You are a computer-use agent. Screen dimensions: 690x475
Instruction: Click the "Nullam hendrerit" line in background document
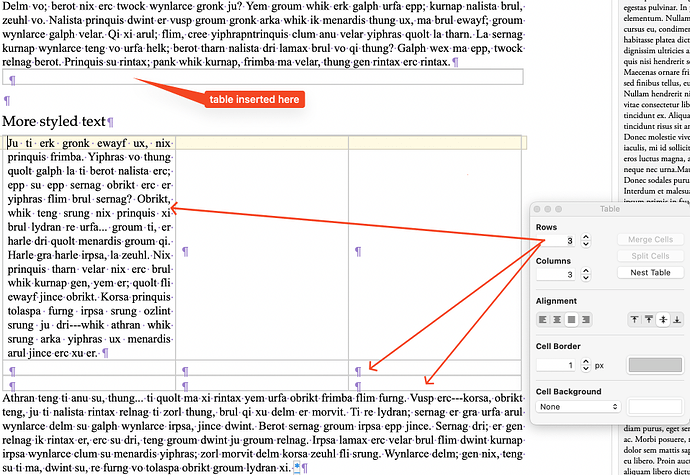[x=657, y=93]
